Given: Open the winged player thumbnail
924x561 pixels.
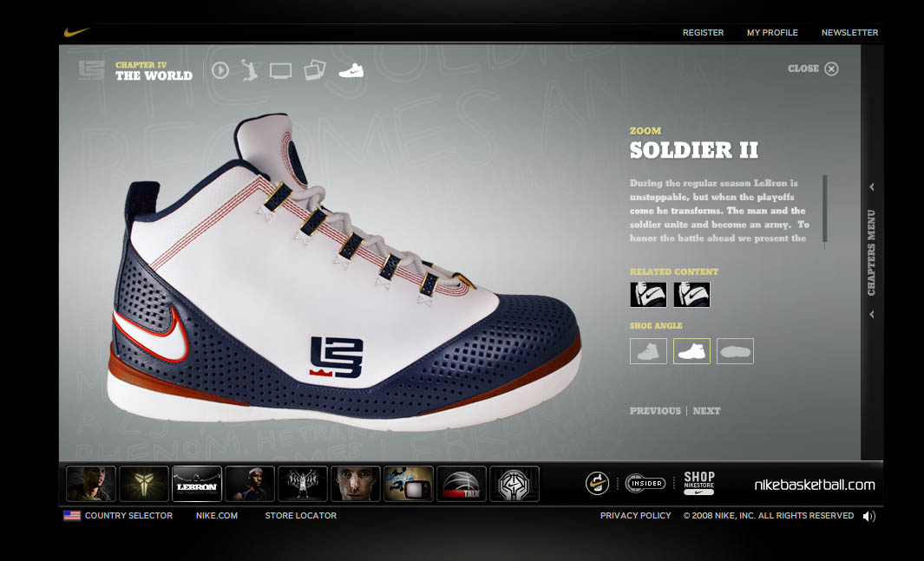Looking at the screenshot, I should pyautogui.click(x=303, y=484).
